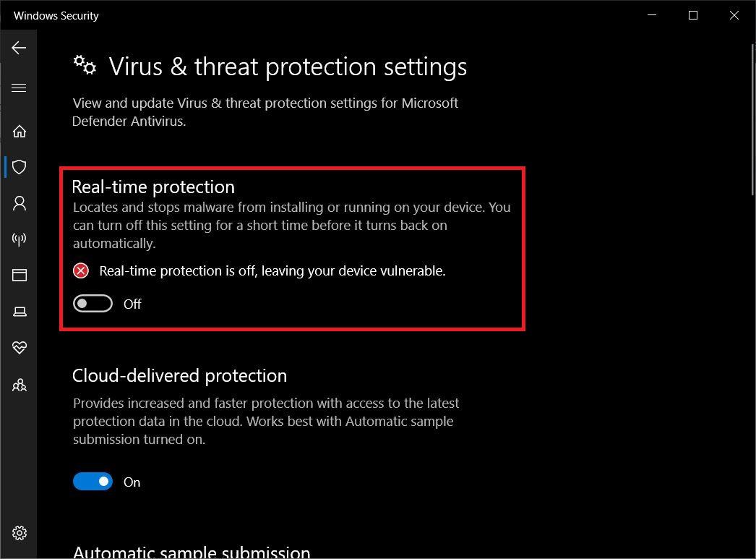
Task: Turn on Real-time protection toggle
Action: (93, 304)
